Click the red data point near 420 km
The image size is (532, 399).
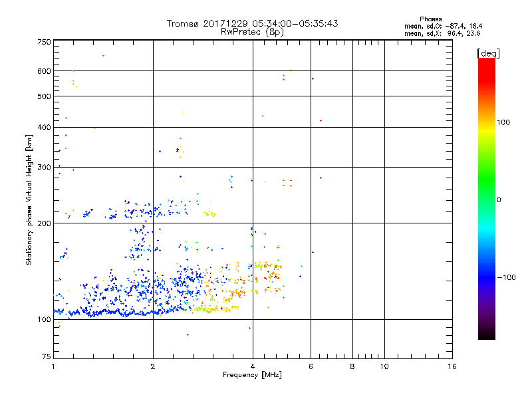321,121
